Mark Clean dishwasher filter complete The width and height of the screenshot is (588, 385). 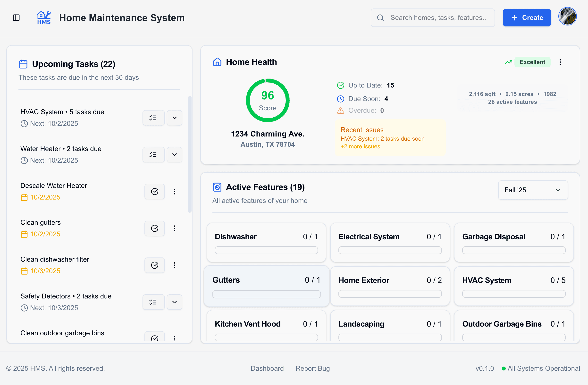pyautogui.click(x=154, y=265)
